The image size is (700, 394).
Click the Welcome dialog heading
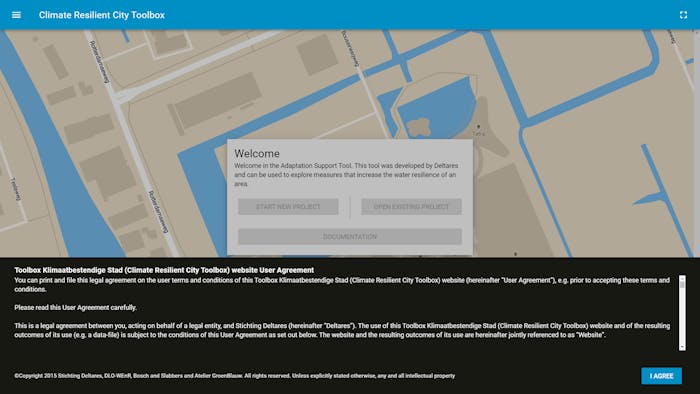click(257, 153)
